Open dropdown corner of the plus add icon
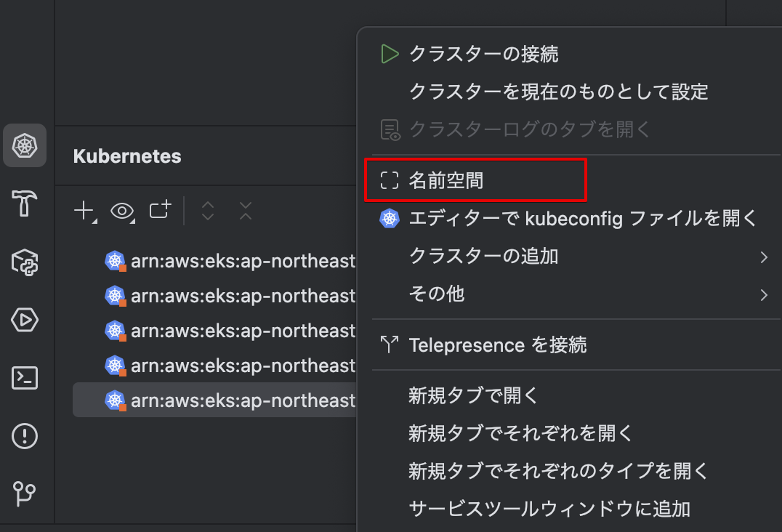 (94, 220)
